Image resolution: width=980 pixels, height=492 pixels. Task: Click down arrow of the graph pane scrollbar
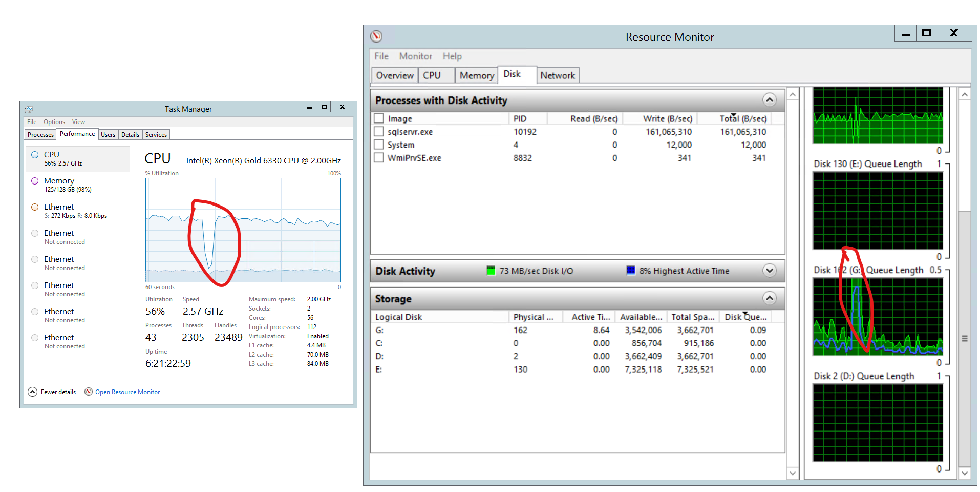coord(965,473)
